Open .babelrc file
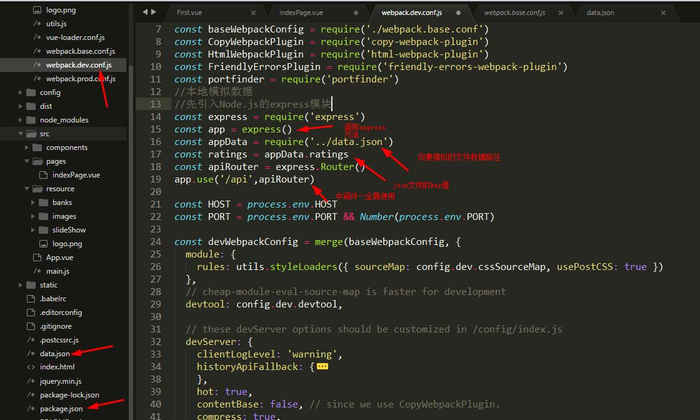 click(53, 299)
